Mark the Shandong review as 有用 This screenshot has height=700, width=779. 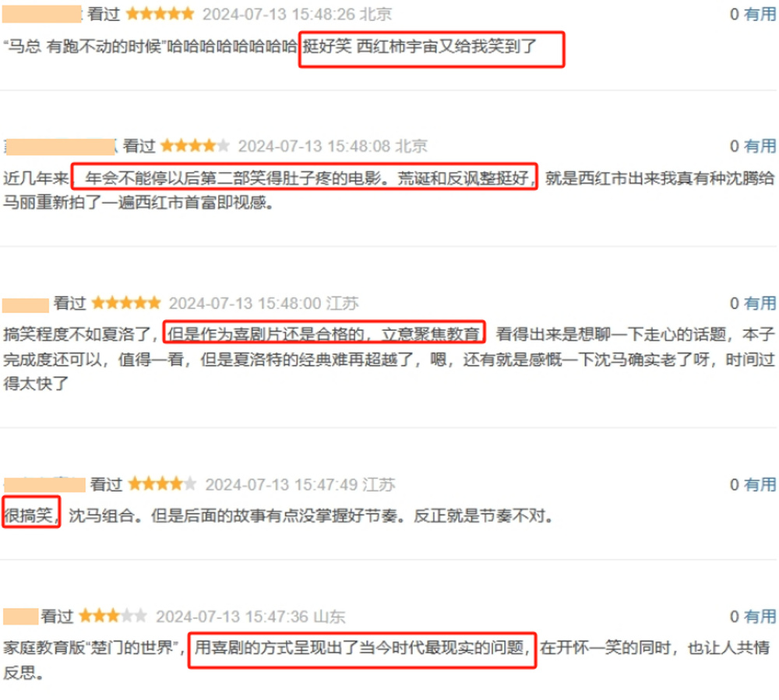click(760, 617)
